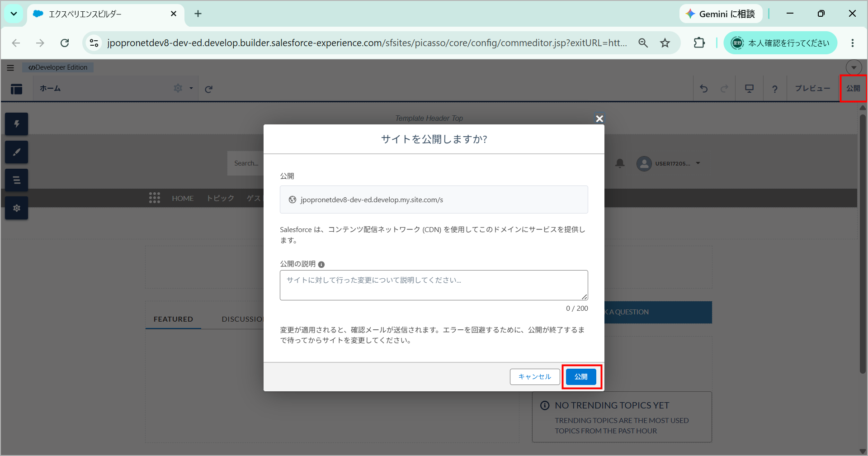Click the キャンセル button

(535, 377)
